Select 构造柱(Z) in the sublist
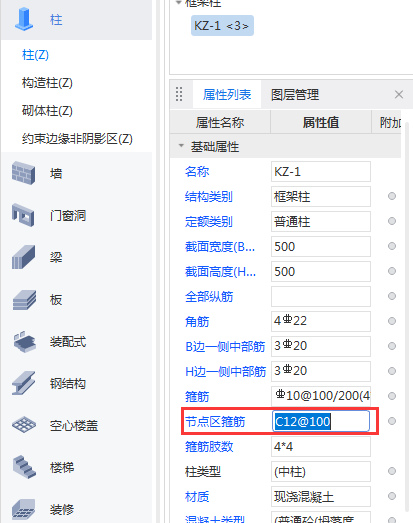This screenshot has width=413, height=523. [47, 83]
